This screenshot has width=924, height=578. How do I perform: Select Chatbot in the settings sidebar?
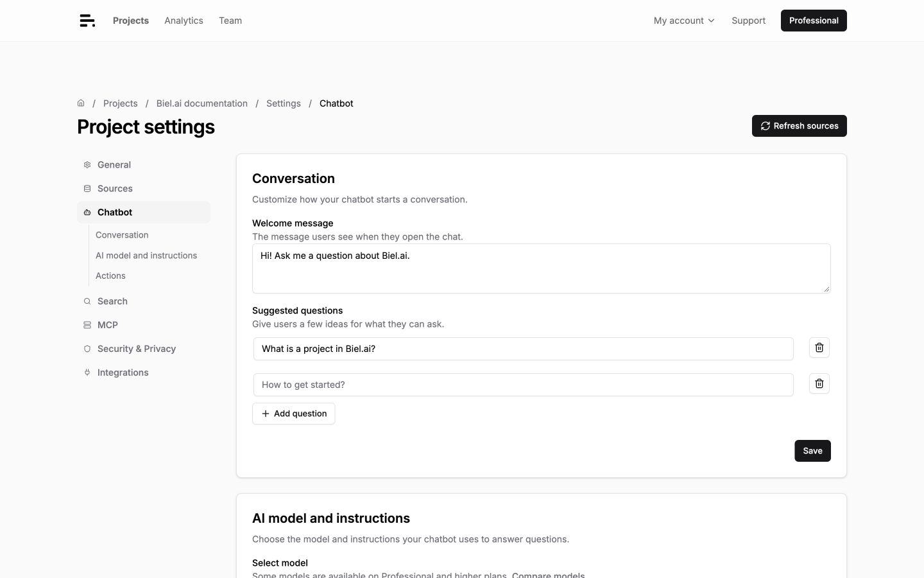tap(144, 213)
